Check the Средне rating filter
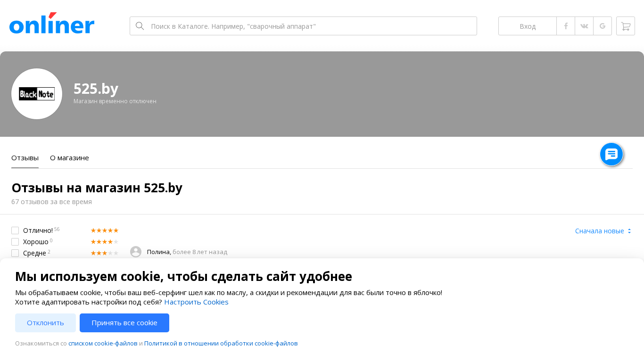This screenshot has width=644, height=362. [15, 253]
